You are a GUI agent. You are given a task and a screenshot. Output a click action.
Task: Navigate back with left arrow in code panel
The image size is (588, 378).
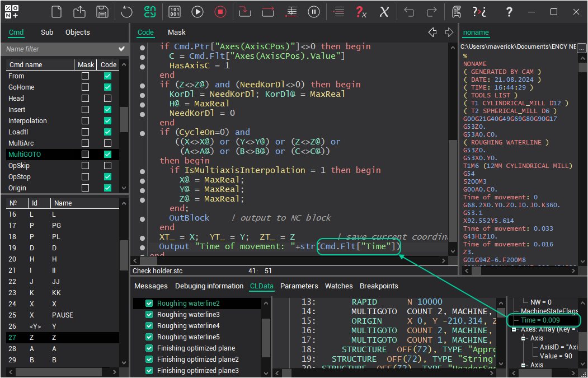point(432,32)
